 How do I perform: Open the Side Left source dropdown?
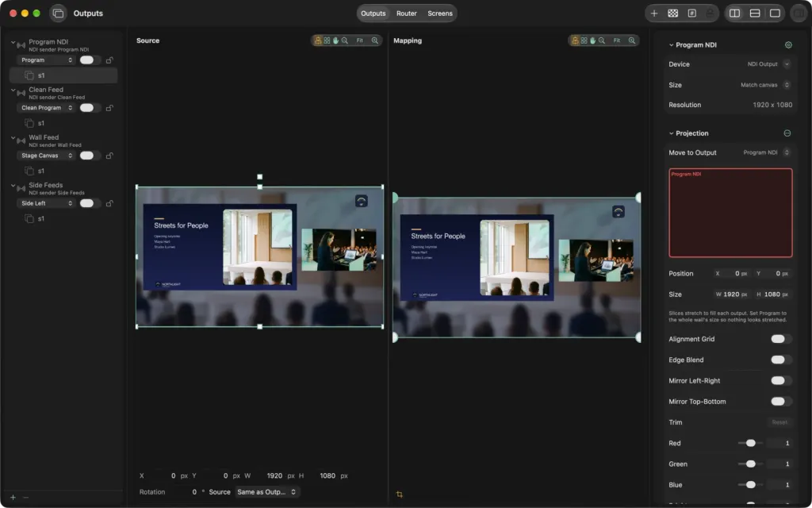[x=46, y=203]
